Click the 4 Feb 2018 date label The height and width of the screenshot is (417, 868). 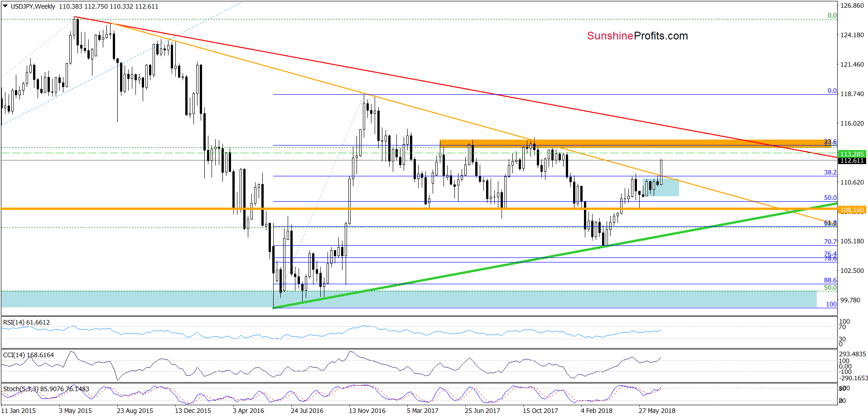597,411
